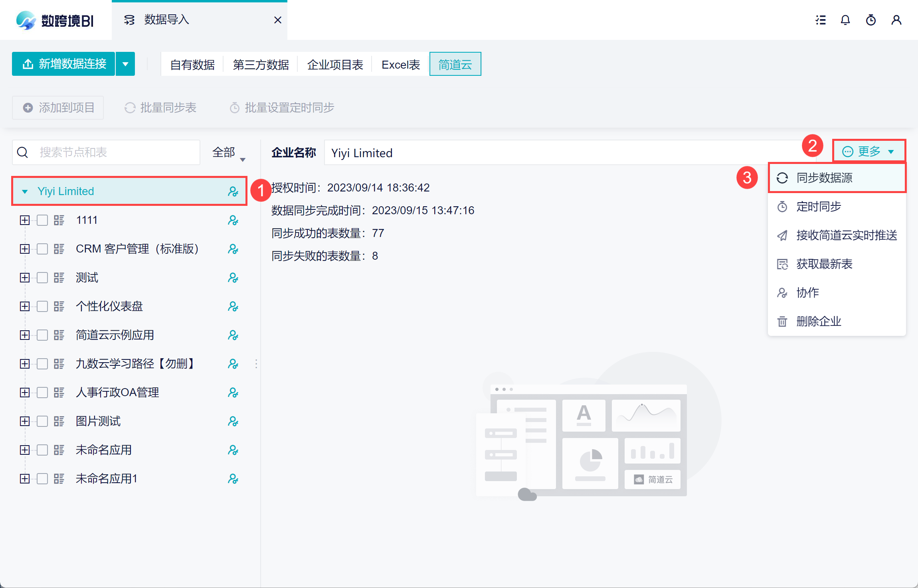This screenshot has width=918, height=588.
Task: Click the notification bell icon
Action: pos(845,20)
